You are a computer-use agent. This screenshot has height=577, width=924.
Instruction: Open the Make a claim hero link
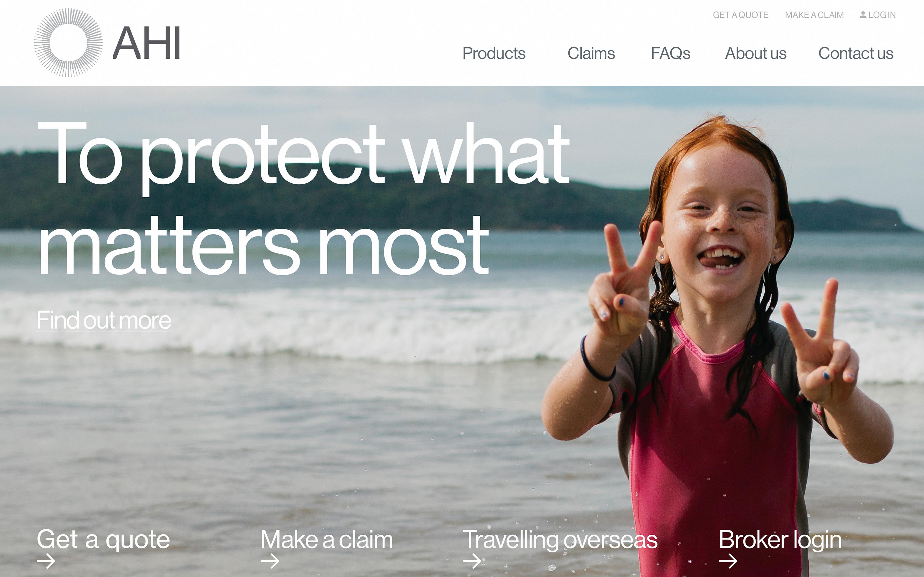pos(327,540)
